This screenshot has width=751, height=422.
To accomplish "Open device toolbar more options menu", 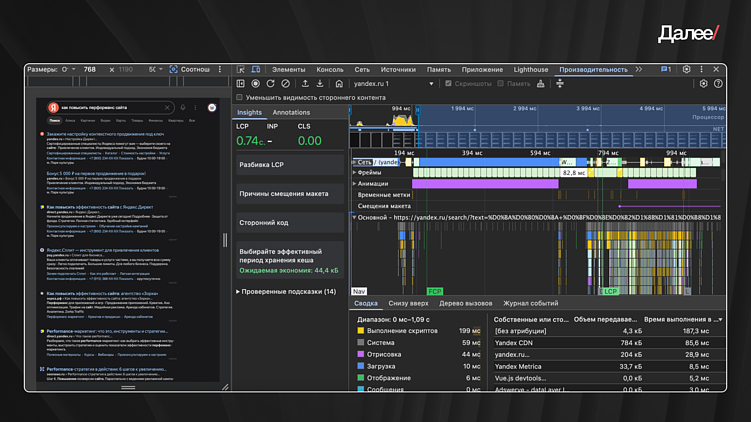I will coord(220,69).
